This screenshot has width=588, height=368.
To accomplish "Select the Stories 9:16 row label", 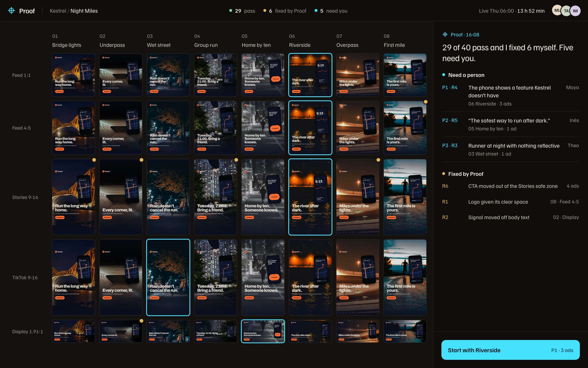I will click(25, 197).
